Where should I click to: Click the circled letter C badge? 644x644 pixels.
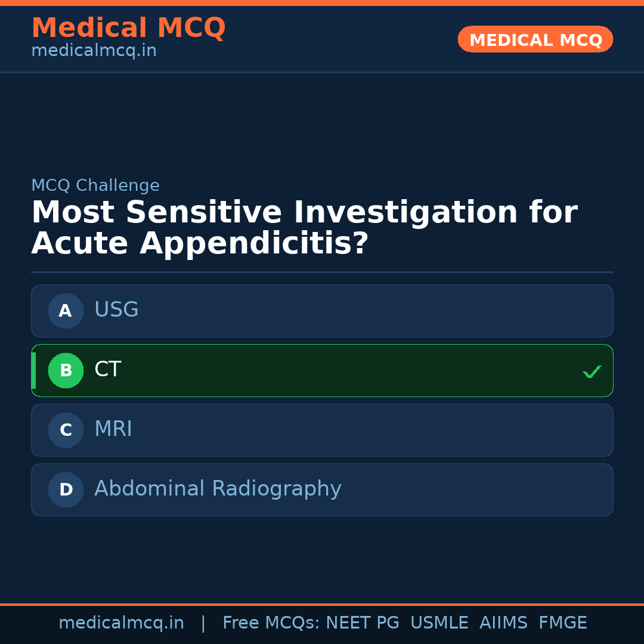66,430
